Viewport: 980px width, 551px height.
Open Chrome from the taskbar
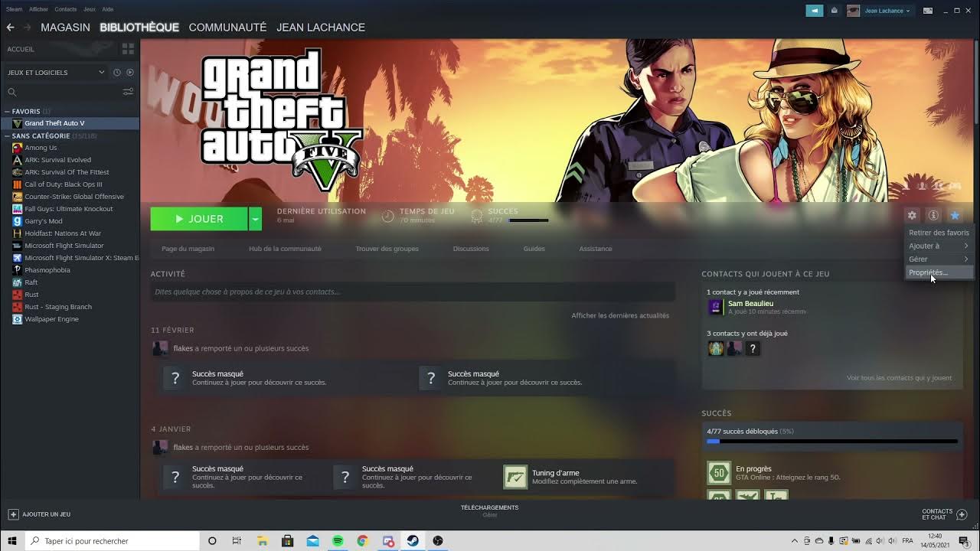coord(362,541)
